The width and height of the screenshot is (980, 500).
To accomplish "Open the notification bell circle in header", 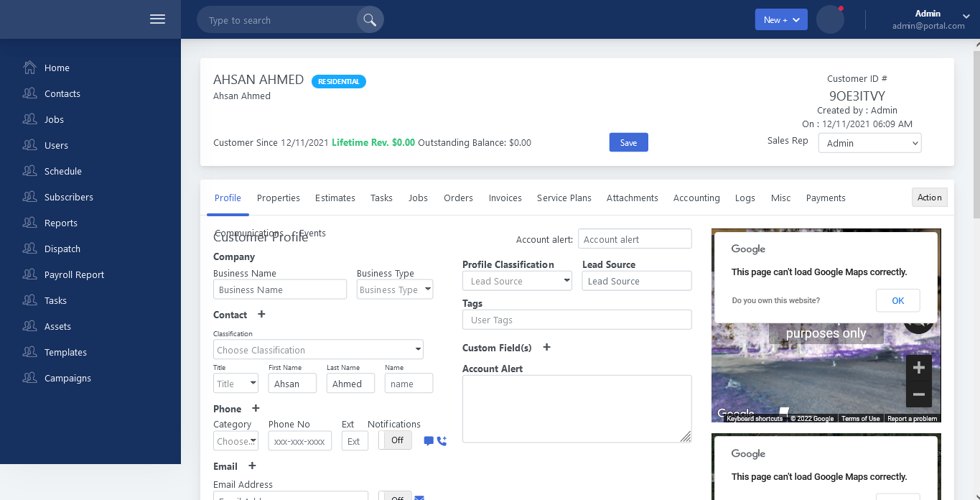I will click(830, 20).
